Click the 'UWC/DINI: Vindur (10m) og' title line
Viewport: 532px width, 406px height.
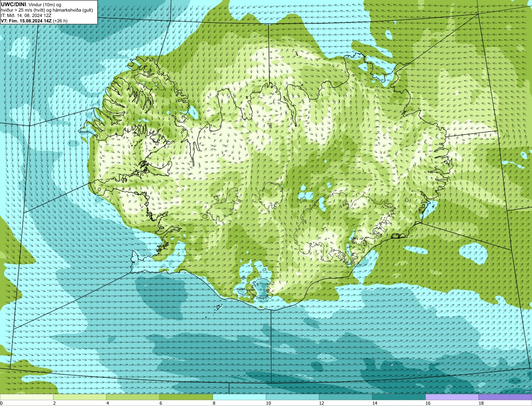point(31,5)
